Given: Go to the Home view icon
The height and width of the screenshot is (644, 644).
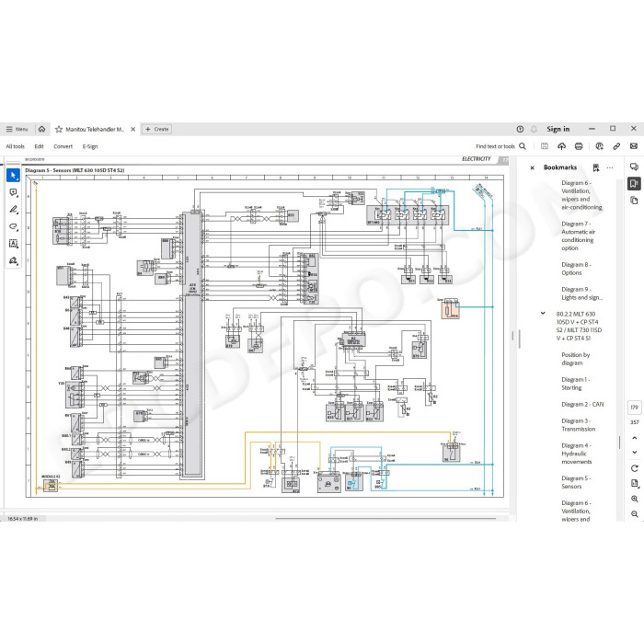Looking at the screenshot, I should (x=42, y=129).
